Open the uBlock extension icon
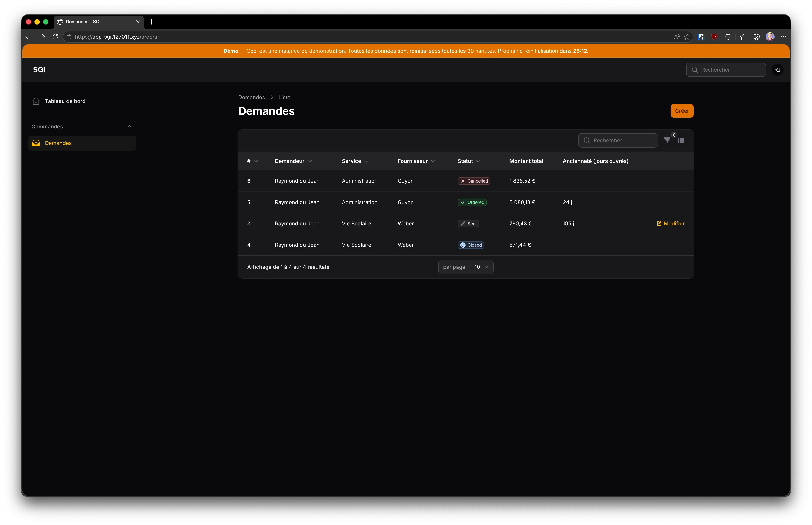This screenshot has width=812, height=525. point(714,37)
